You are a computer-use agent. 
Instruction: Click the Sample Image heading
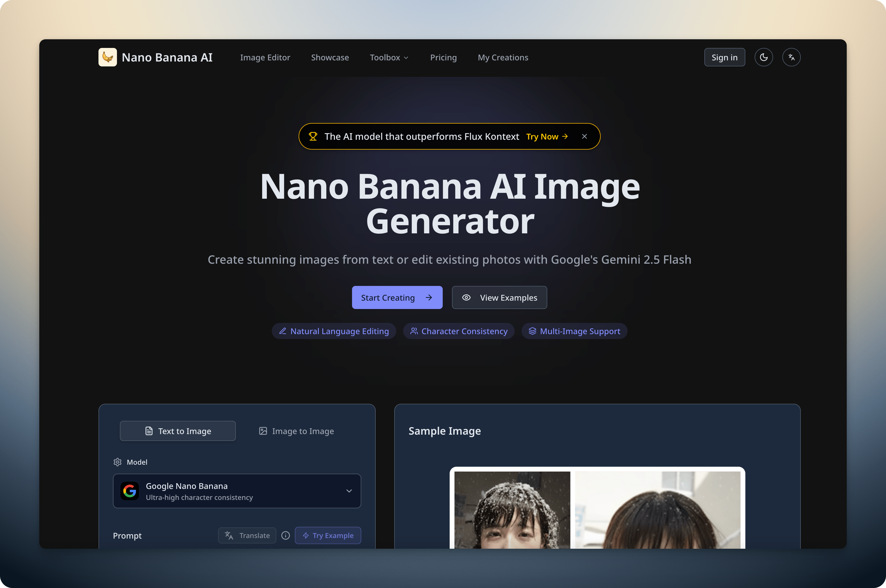coord(445,431)
